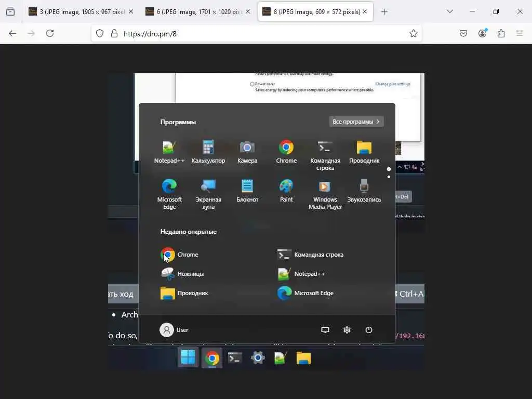Click the Chrome icon on the taskbar

point(212,358)
